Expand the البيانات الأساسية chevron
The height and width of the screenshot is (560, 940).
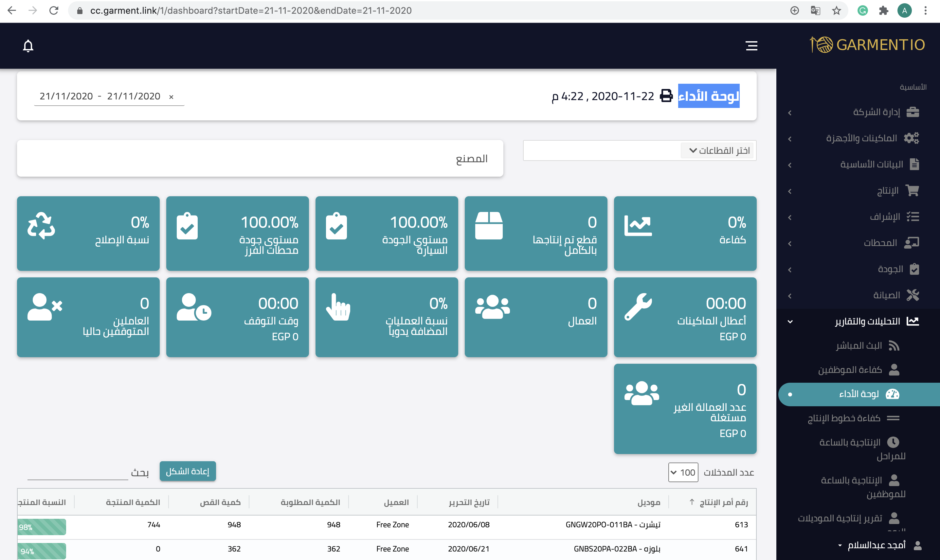coord(790,165)
